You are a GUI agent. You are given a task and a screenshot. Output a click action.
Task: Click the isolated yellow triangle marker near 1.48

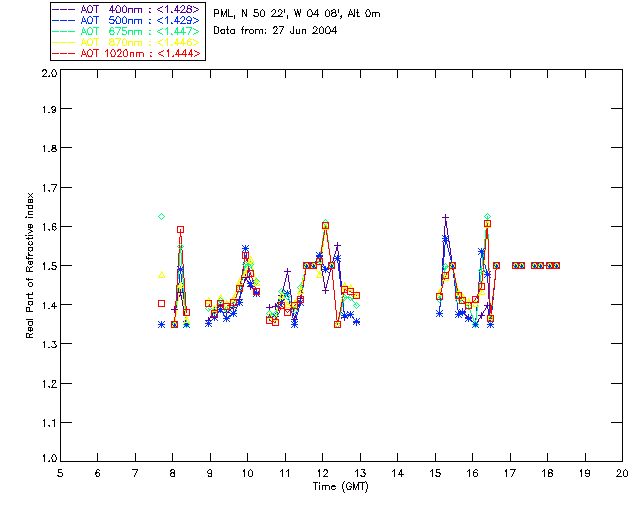162,275
